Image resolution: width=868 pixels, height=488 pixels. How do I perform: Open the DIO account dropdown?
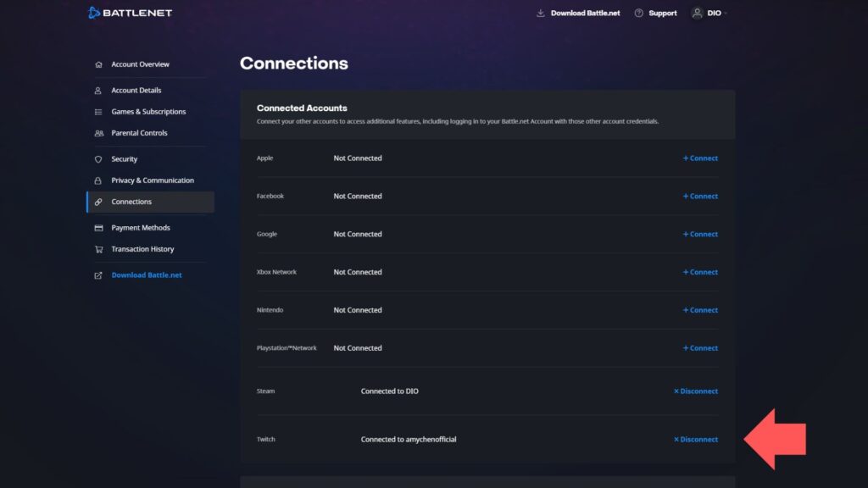[710, 13]
